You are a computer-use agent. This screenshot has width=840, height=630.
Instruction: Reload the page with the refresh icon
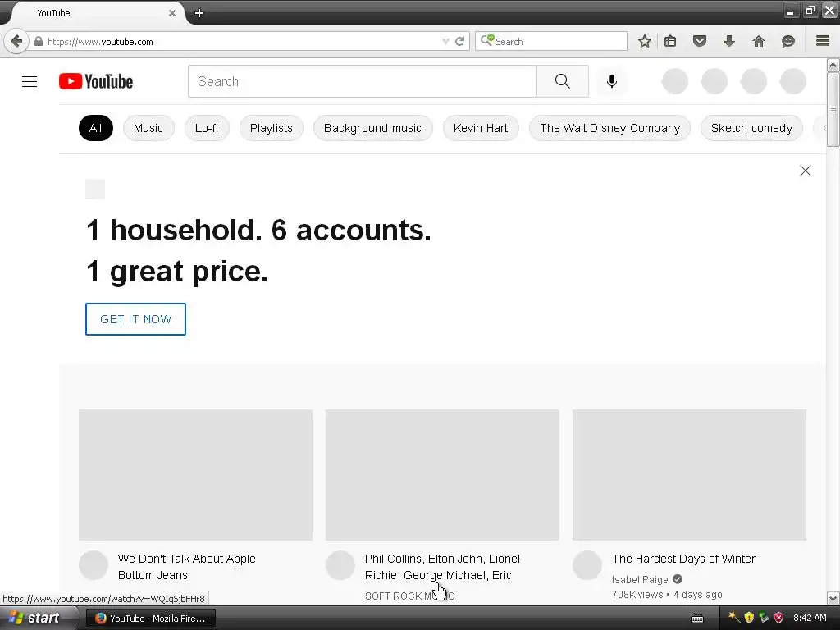pos(459,41)
